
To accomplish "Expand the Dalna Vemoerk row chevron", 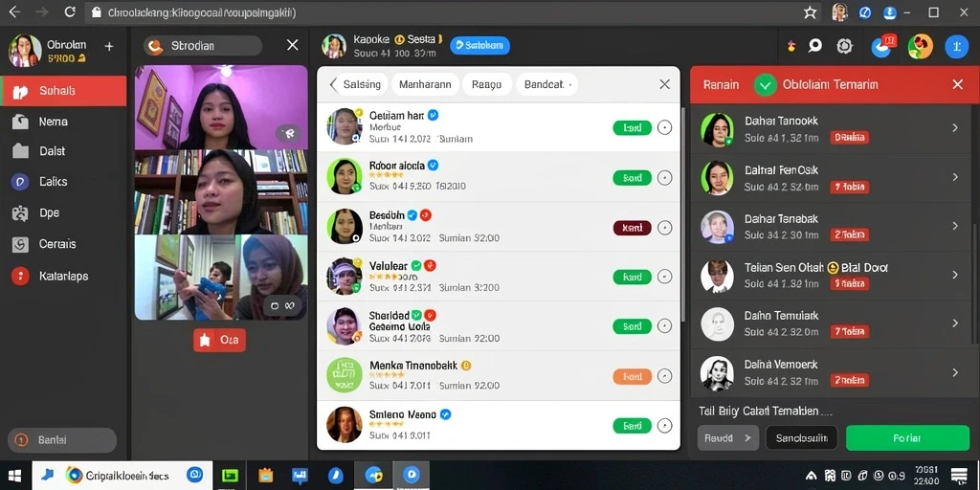I will (x=955, y=372).
